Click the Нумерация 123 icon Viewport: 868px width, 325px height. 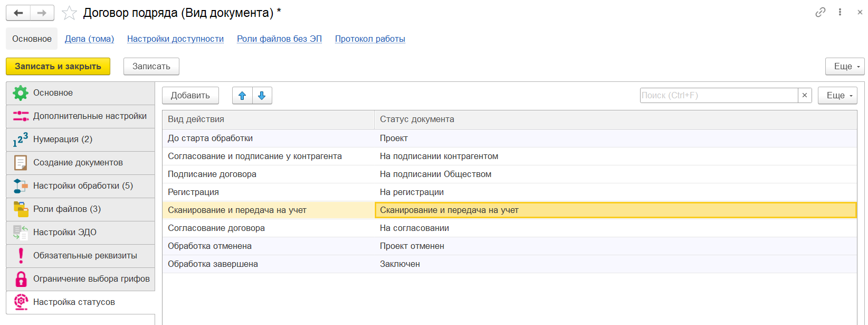pyautogui.click(x=21, y=140)
